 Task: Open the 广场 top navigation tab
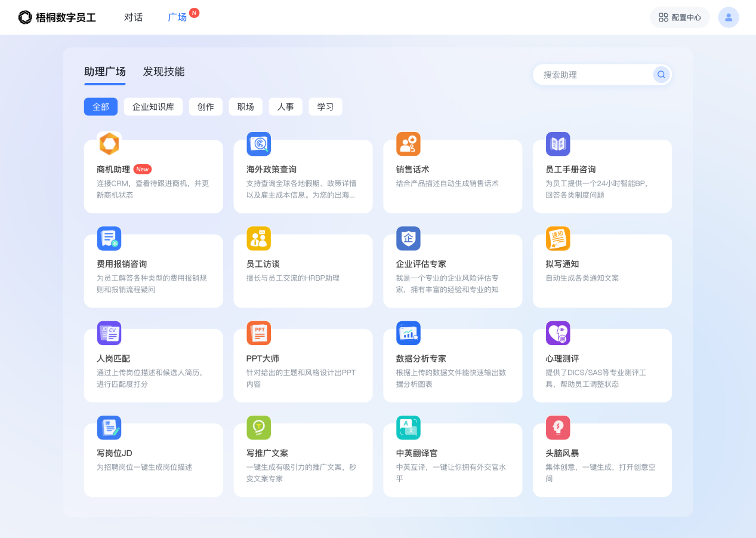(177, 17)
